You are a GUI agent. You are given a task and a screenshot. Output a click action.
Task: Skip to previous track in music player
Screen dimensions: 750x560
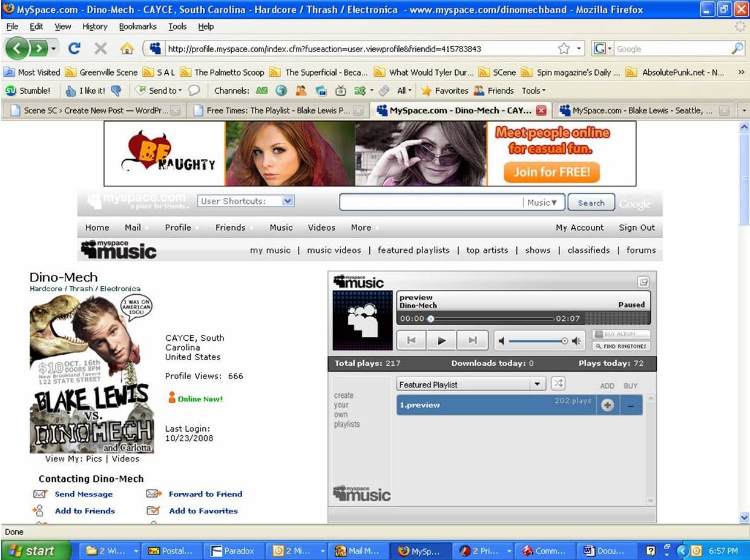tap(412, 341)
